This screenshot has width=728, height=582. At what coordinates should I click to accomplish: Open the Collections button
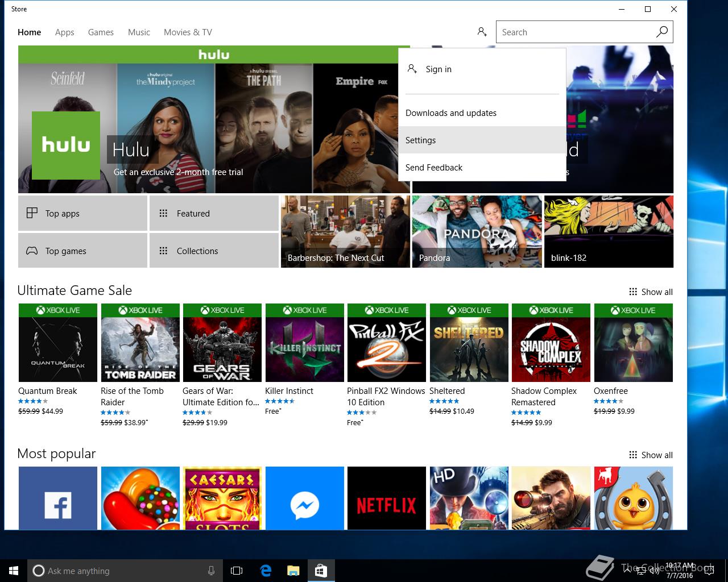214,251
